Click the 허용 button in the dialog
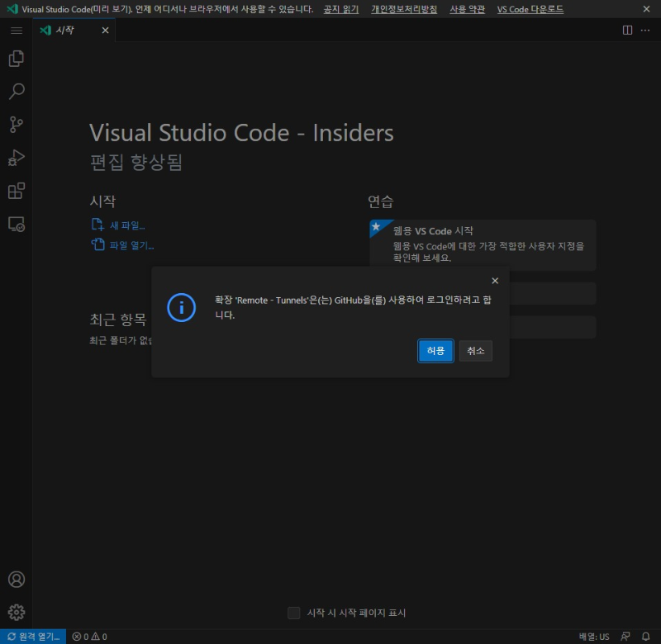This screenshot has width=661, height=644. (x=435, y=350)
